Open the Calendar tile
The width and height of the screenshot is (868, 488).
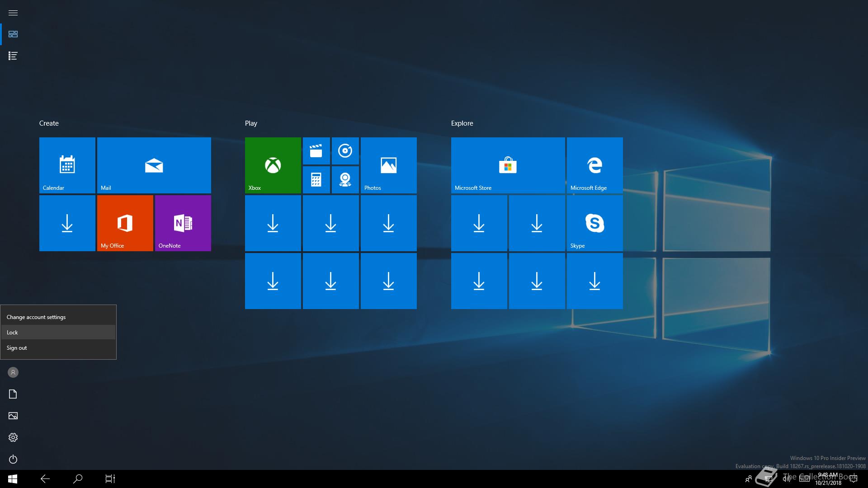(x=67, y=165)
